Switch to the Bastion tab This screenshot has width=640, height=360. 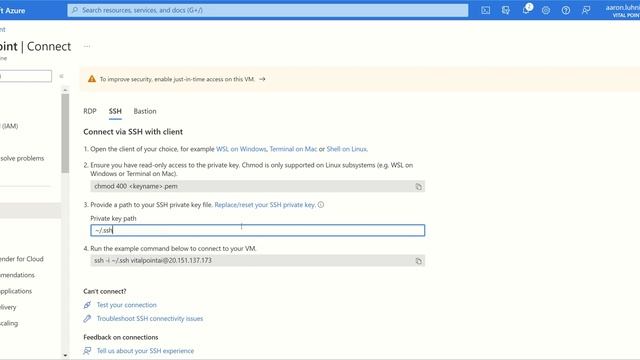pyautogui.click(x=145, y=111)
